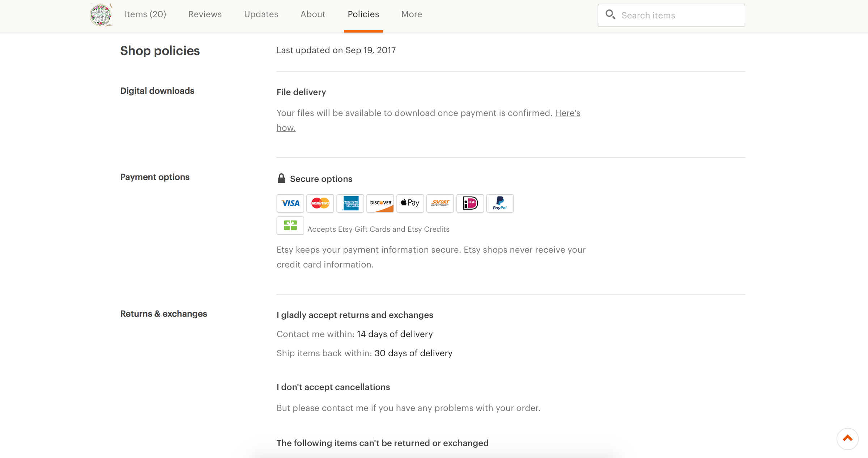Switch to the Reviews tab
Screen dimensions: 868x458
pyautogui.click(x=205, y=14)
